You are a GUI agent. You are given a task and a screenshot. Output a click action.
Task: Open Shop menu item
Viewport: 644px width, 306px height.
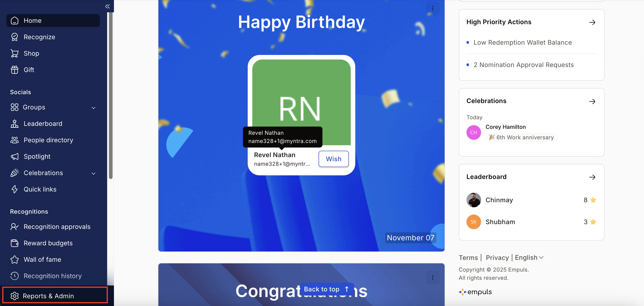(53, 53)
